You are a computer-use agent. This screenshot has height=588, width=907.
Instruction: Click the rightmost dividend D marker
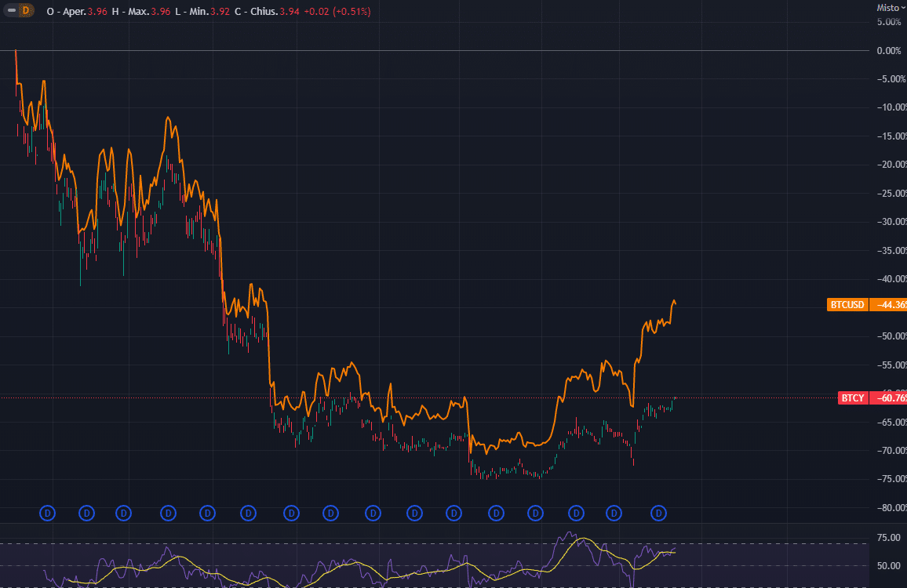(660, 514)
